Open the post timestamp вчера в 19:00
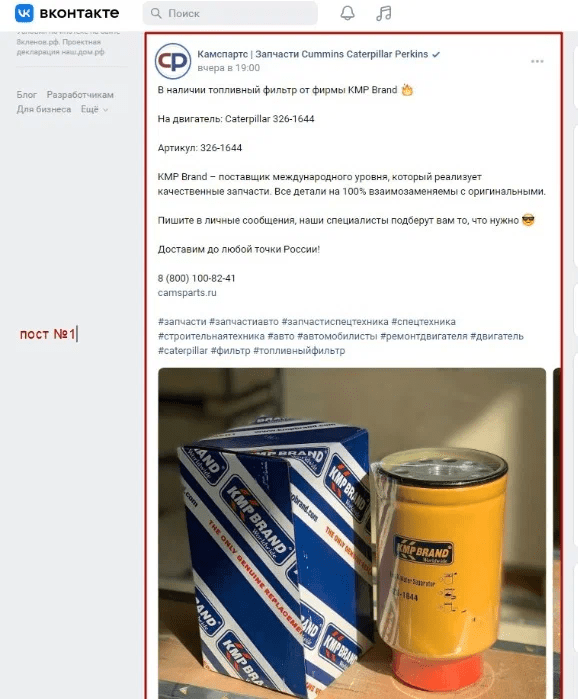Screen dimensions: 578x699 (x=229, y=68)
